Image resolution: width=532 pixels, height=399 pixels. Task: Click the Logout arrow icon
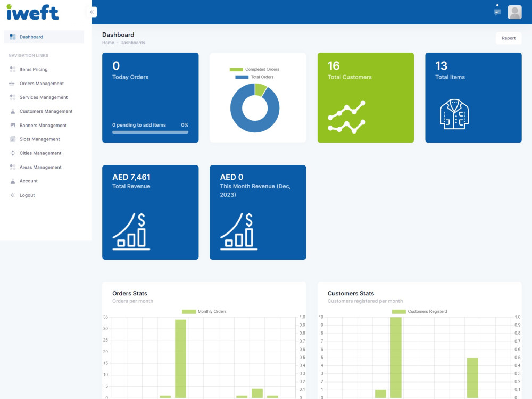13,195
